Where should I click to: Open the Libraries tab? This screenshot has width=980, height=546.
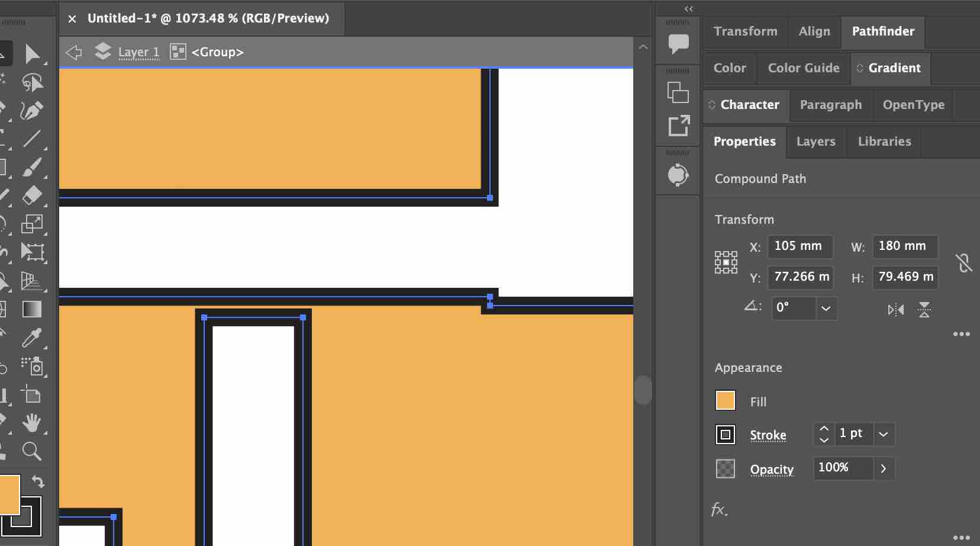coord(884,142)
